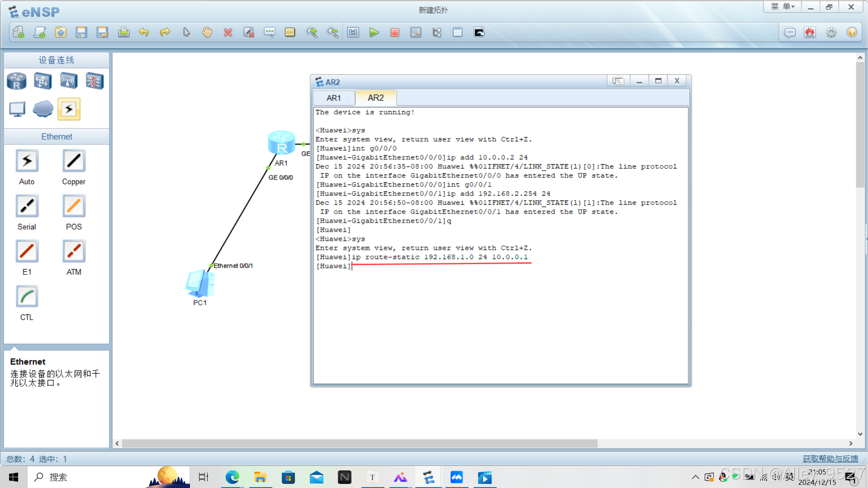Viewport: 868px width, 488px height.
Task: Click the Print toolbar icon
Action: point(123,32)
